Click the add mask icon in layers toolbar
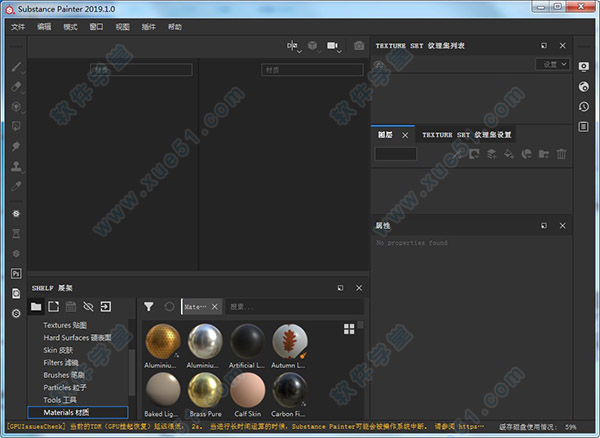 [x=474, y=154]
